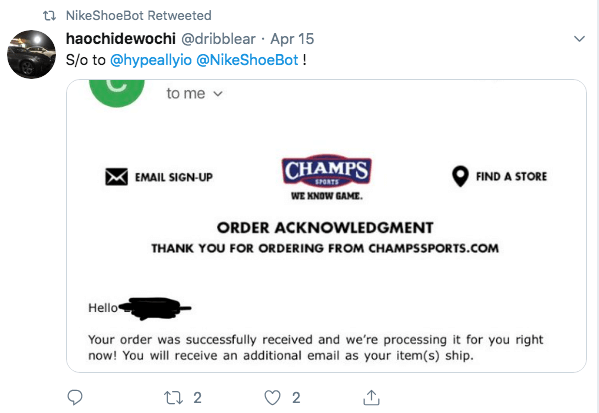
Task: Click the green sender avatar circle
Action: tap(117, 93)
